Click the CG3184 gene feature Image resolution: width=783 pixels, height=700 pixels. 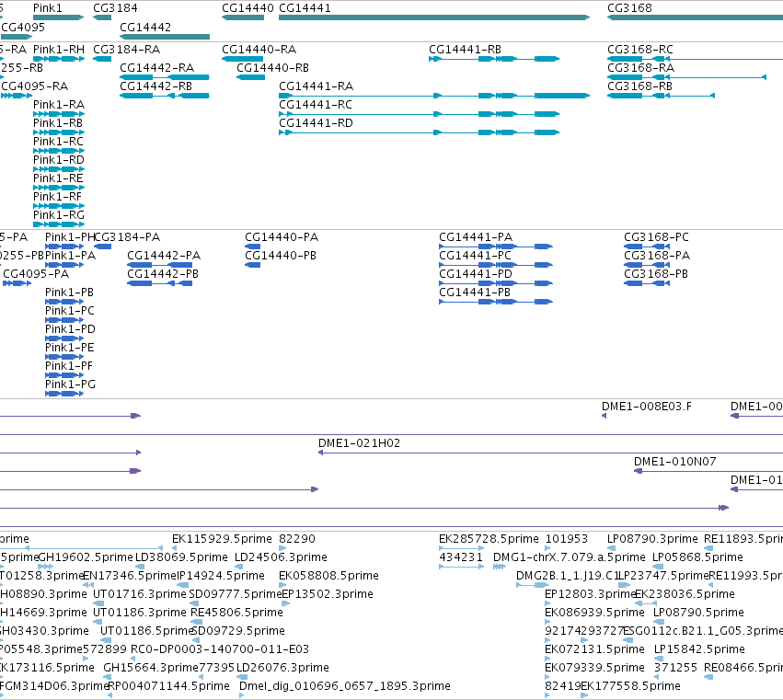click(x=102, y=18)
